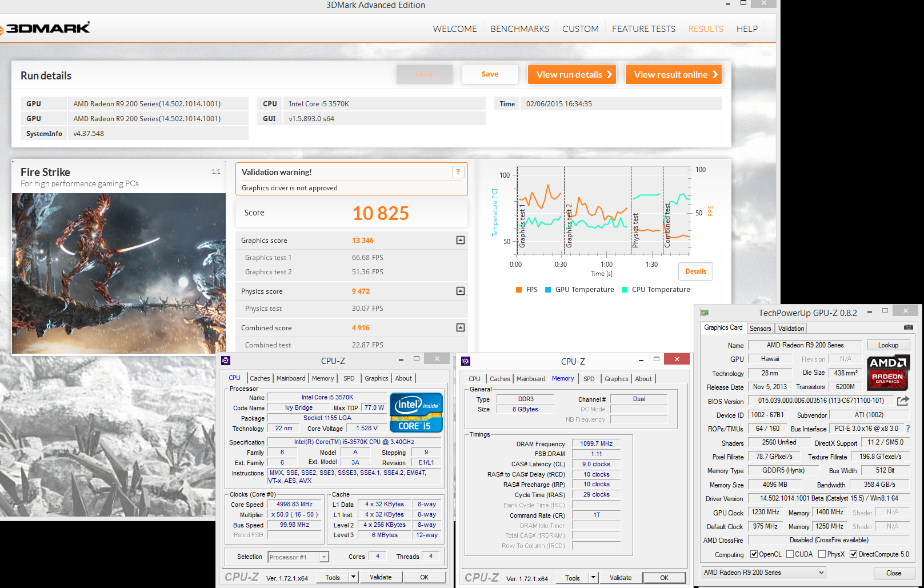Click Validate in the right CPU-Z window

click(x=621, y=578)
